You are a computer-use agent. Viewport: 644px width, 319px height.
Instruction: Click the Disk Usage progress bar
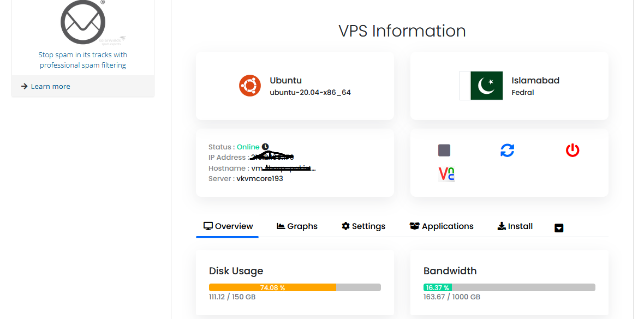coord(295,287)
